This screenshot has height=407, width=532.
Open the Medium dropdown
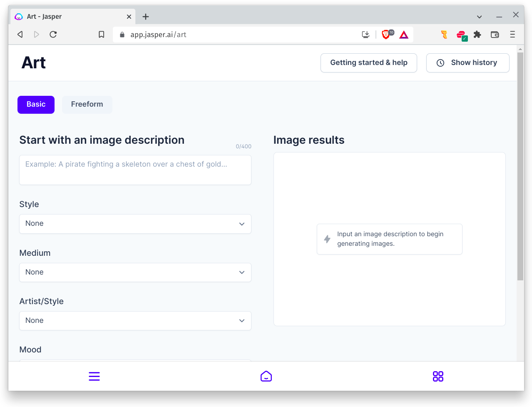[135, 272]
